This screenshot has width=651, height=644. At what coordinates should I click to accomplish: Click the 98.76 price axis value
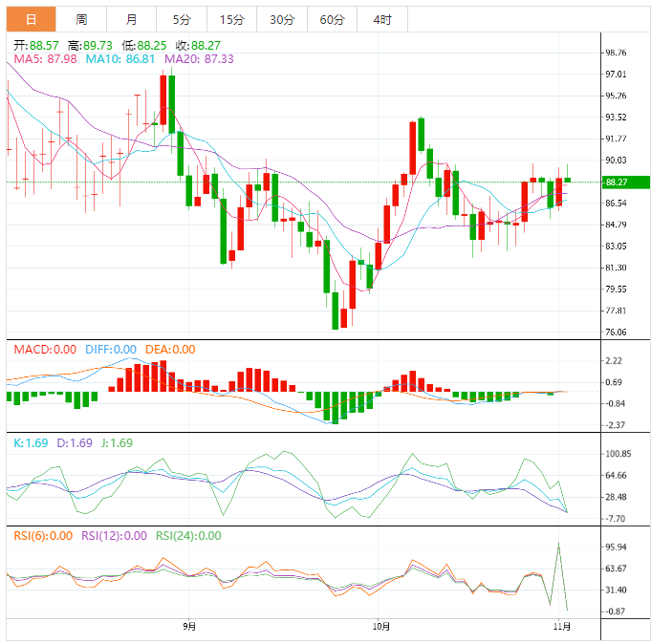616,53
